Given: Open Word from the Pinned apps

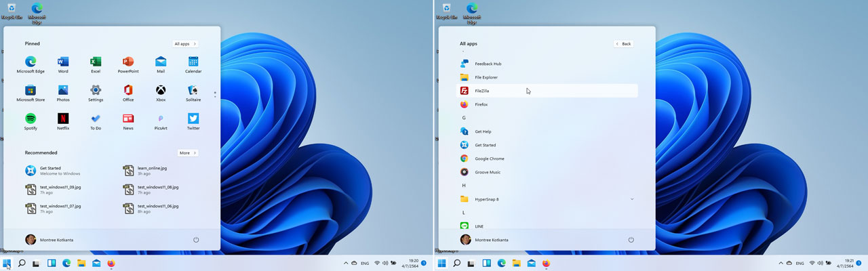Looking at the screenshot, I should [63, 65].
